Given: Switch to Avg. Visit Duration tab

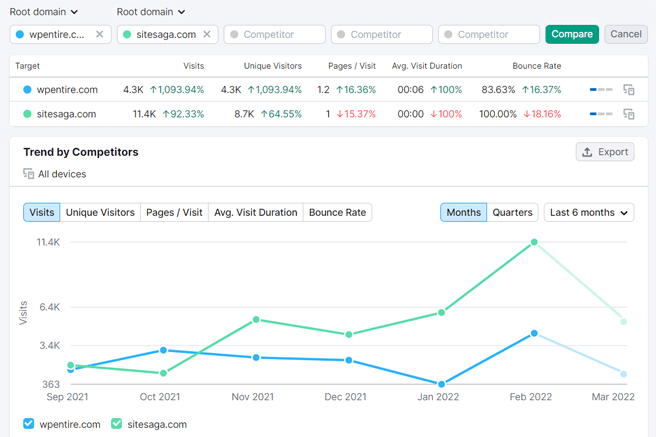Looking at the screenshot, I should (256, 212).
